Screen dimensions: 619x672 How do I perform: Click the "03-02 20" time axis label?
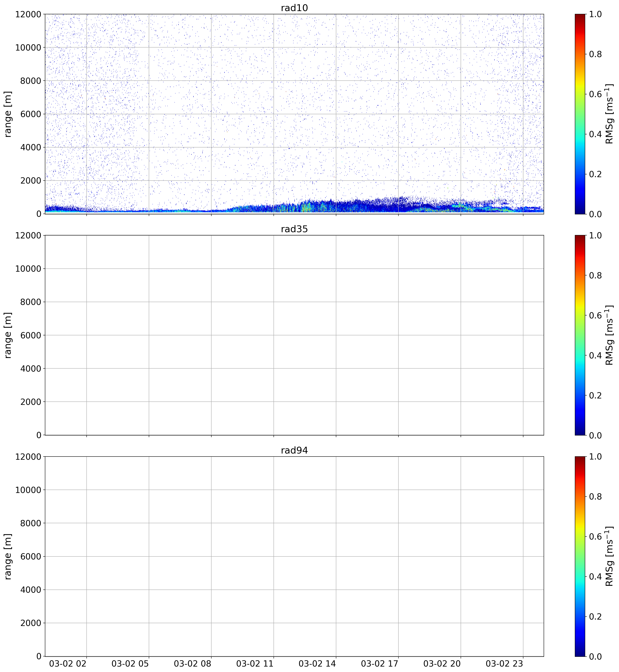tap(442, 664)
